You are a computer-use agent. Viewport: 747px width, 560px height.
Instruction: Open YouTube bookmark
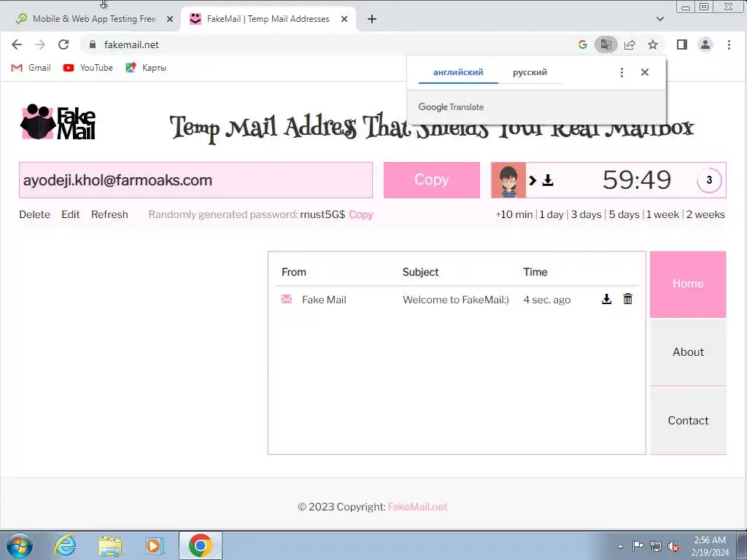[x=88, y=68]
